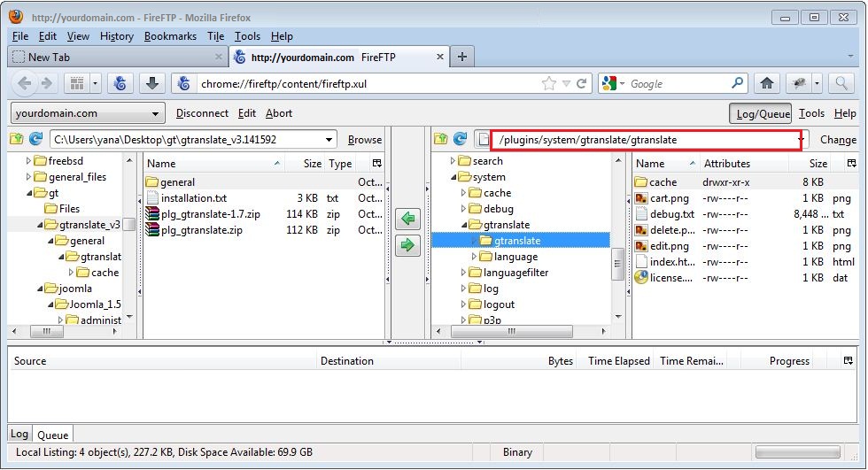
Task: Click the local tree horizontal scrollbar
Action: 46,331
